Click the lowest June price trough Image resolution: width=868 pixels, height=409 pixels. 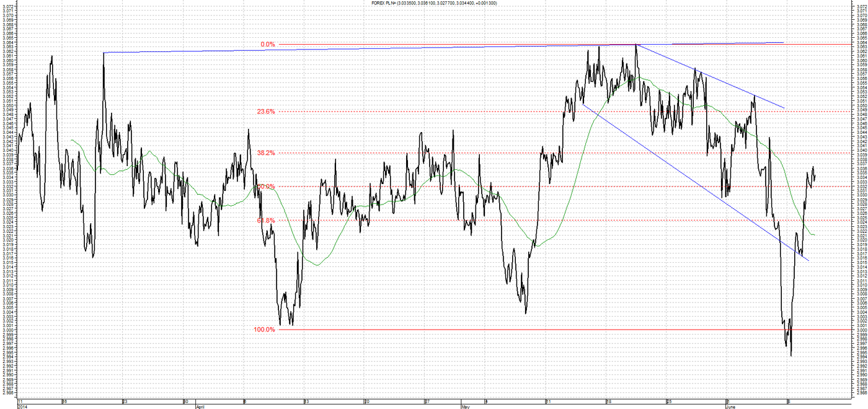[x=791, y=355]
